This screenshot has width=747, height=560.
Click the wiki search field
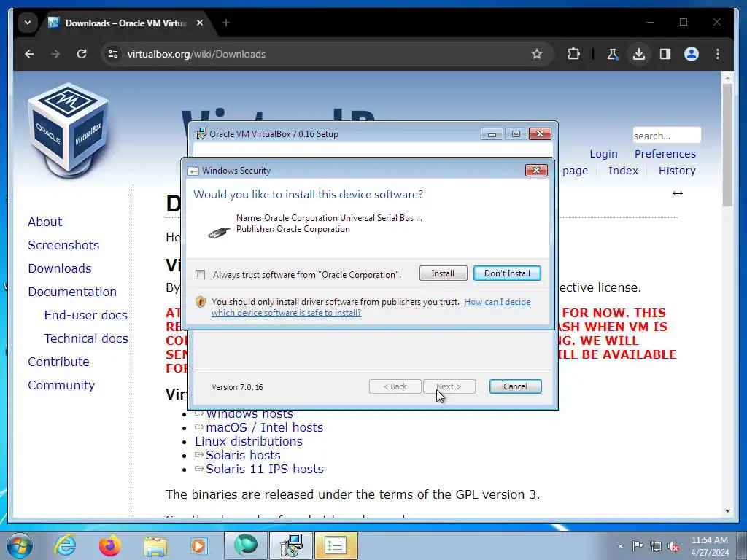pos(667,136)
